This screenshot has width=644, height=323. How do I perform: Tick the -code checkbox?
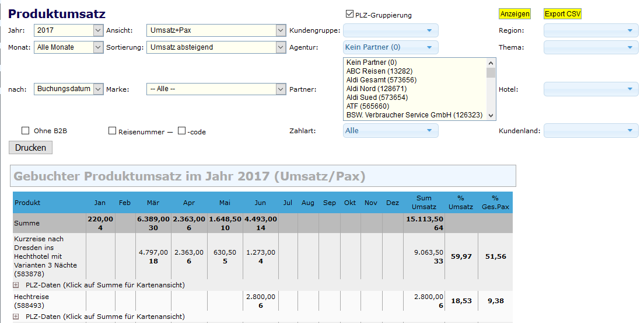[x=182, y=131]
